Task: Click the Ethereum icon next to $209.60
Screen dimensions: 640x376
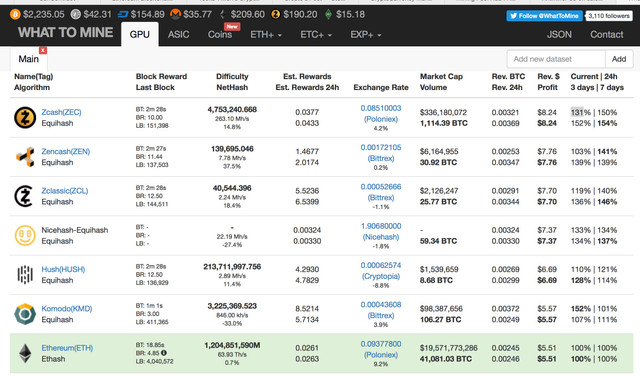Action: pos(223,15)
